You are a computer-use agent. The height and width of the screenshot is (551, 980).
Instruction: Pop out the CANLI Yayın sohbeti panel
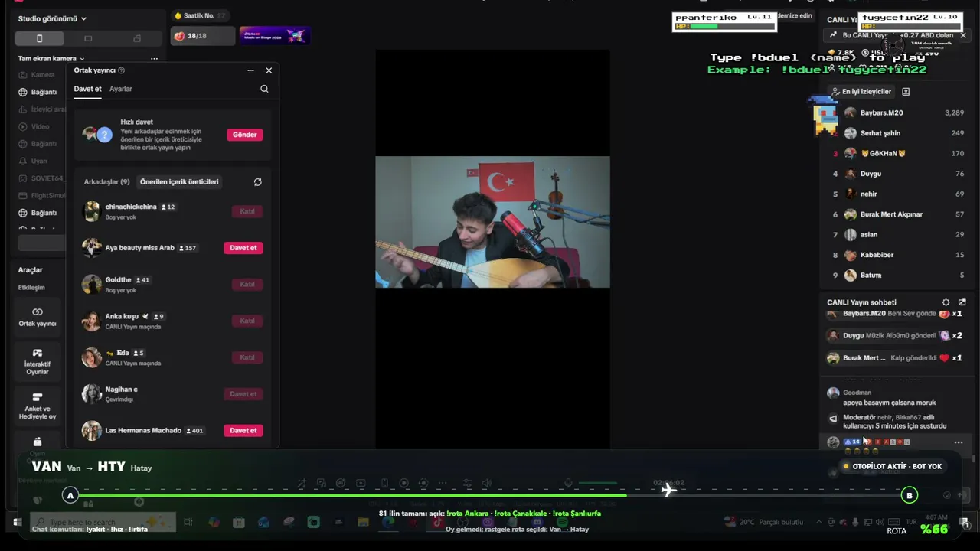tap(962, 302)
